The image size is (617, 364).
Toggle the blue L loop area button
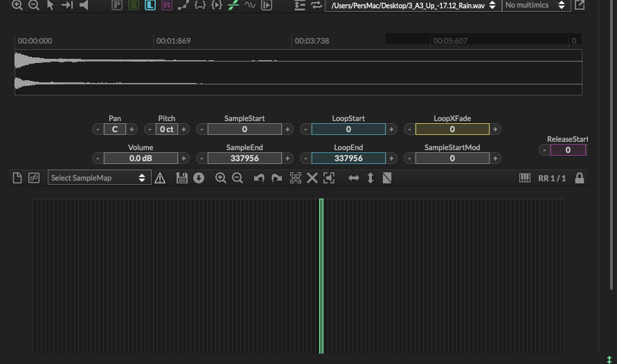point(150,5)
